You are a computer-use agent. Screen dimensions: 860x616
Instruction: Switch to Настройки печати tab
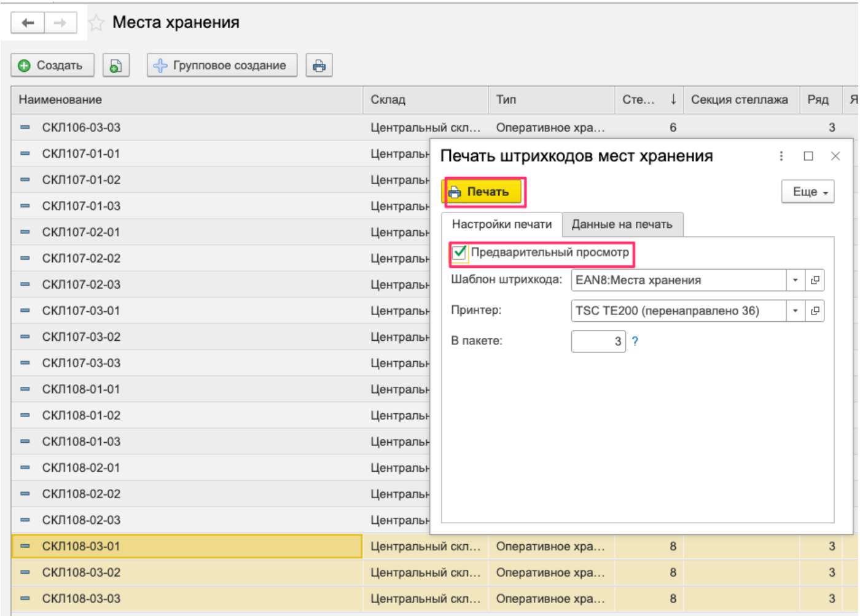502,224
